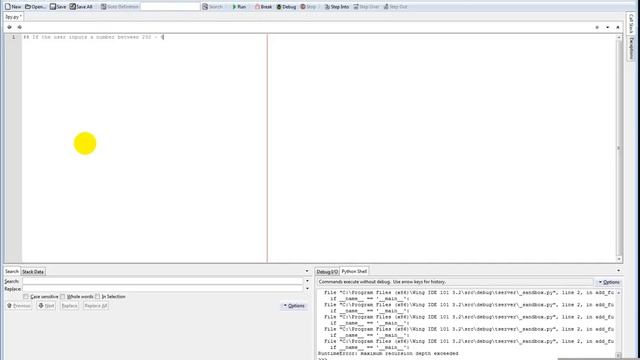Click the Previous search button
This screenshot has width=640, height=360.
[x=19, y=306]
